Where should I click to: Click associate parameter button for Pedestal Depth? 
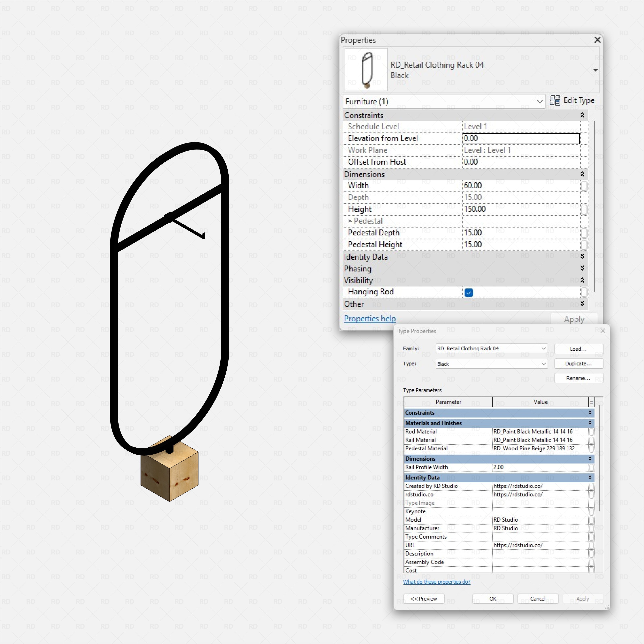(x=584, y=233)
